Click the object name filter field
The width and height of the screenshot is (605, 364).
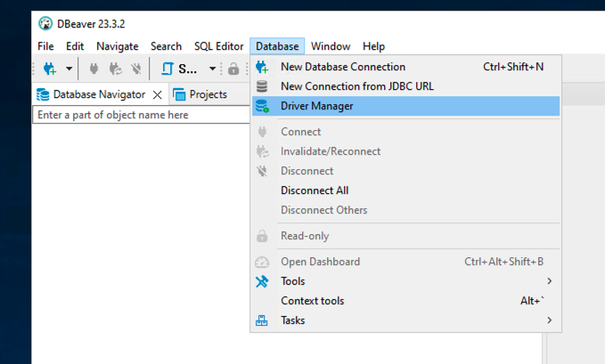[141, 115]
